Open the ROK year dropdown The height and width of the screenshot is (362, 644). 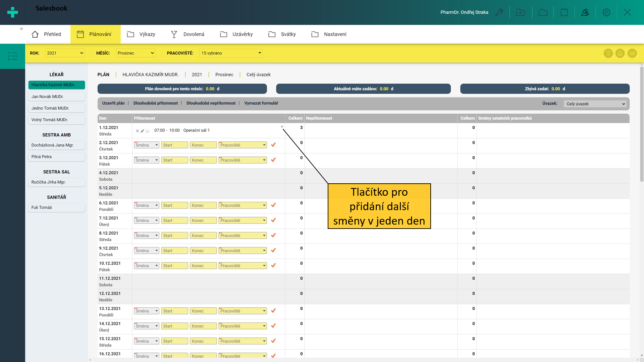coord(65,53)
